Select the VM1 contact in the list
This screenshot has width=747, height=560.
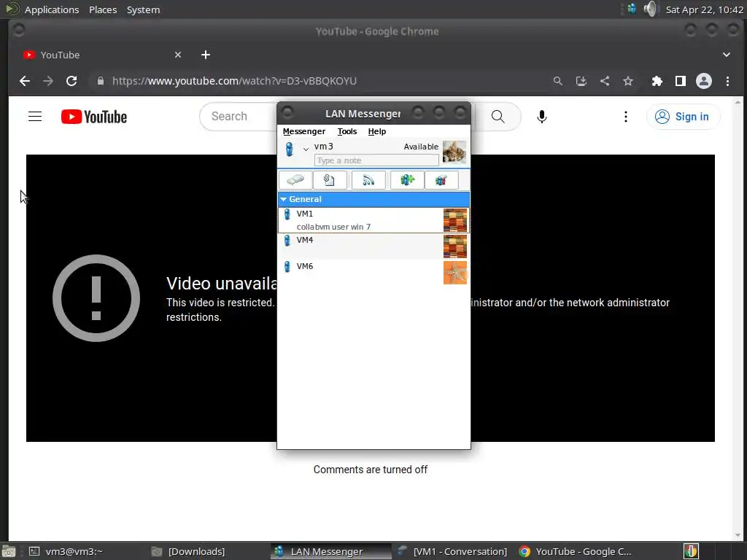pos(373,220)
